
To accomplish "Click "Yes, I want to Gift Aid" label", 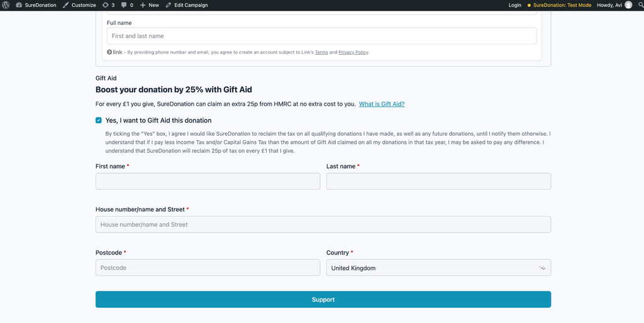I will (158, 121).
